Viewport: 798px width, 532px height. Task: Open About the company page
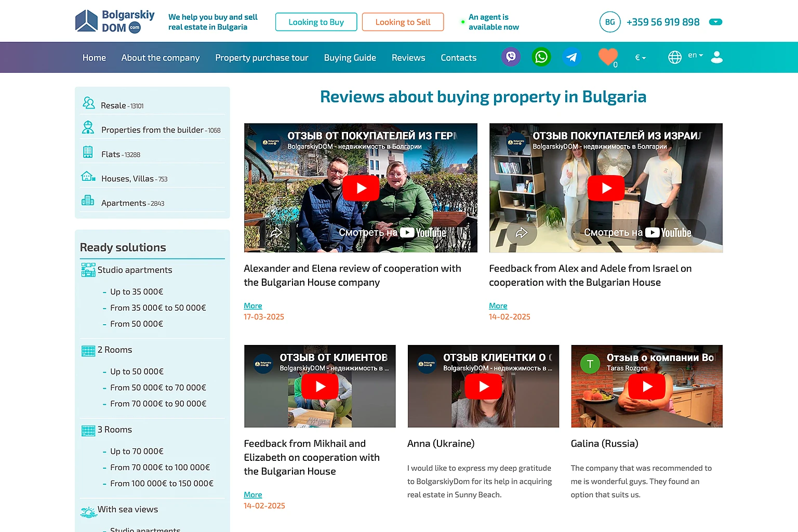161,58
